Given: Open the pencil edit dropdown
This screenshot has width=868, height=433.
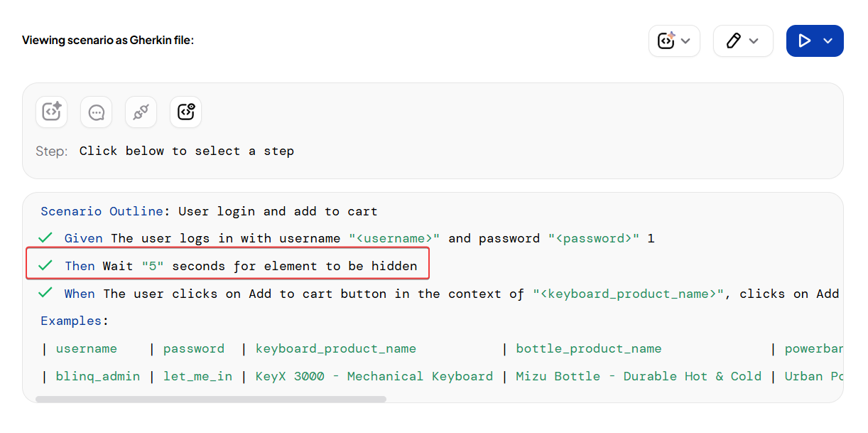Looking at the screenshot, I should 742,41.
